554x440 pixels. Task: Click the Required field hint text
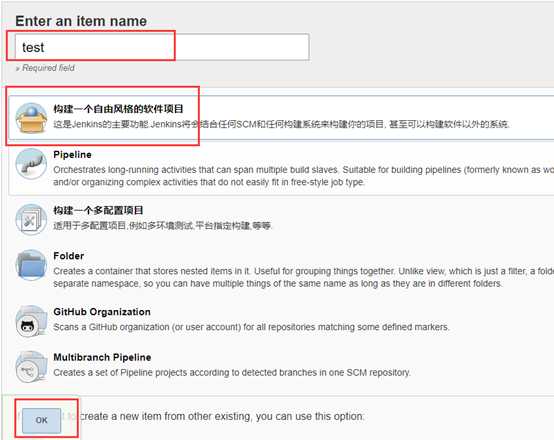pyautogui.click(x=45, y=68)
